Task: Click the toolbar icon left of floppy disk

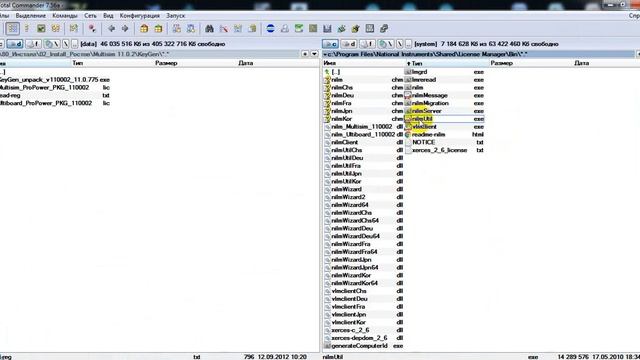Action: pyautogui.click(x=313, y=29)
